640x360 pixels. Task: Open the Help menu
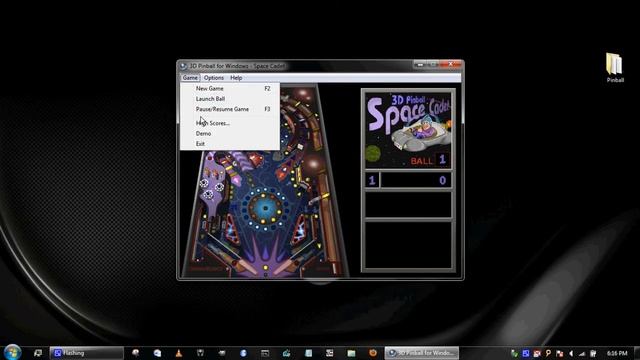click(236, 78)
